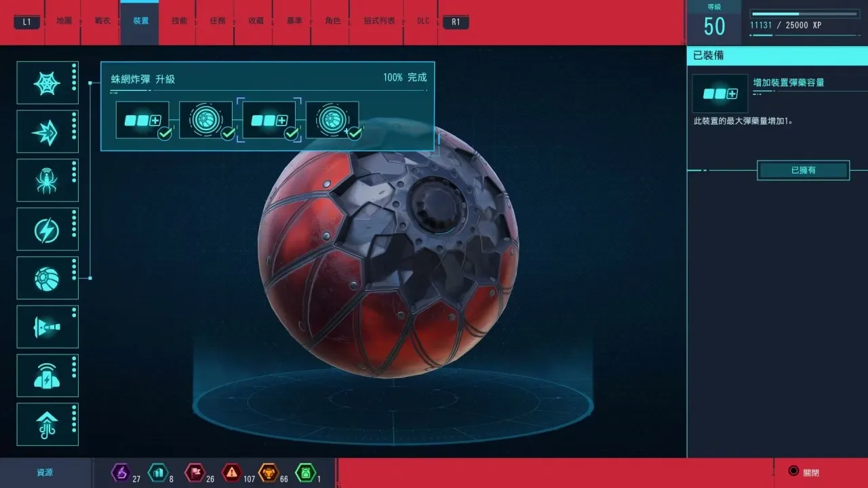Screen dimensions: 868x488
Task: Go to the 招式列表 tab
Action: (x=376, y=22)
